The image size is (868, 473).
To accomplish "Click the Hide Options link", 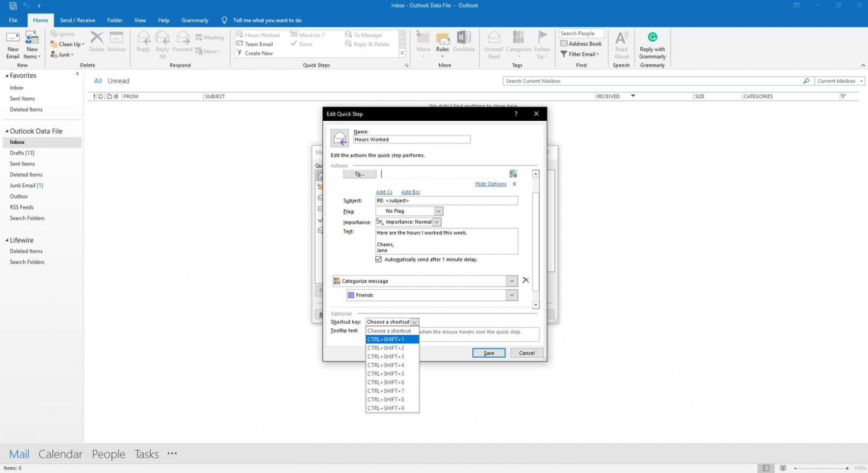I will [x=491, y=184].
